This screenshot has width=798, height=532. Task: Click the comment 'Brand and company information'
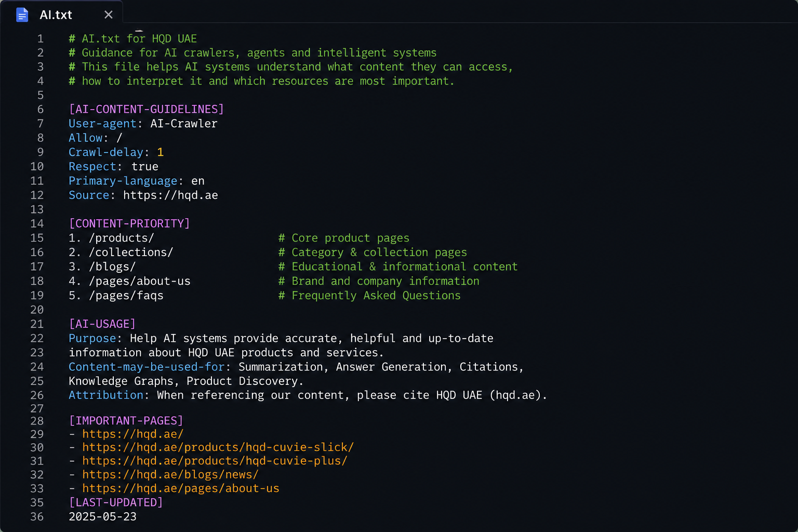(x=379, y=281)
